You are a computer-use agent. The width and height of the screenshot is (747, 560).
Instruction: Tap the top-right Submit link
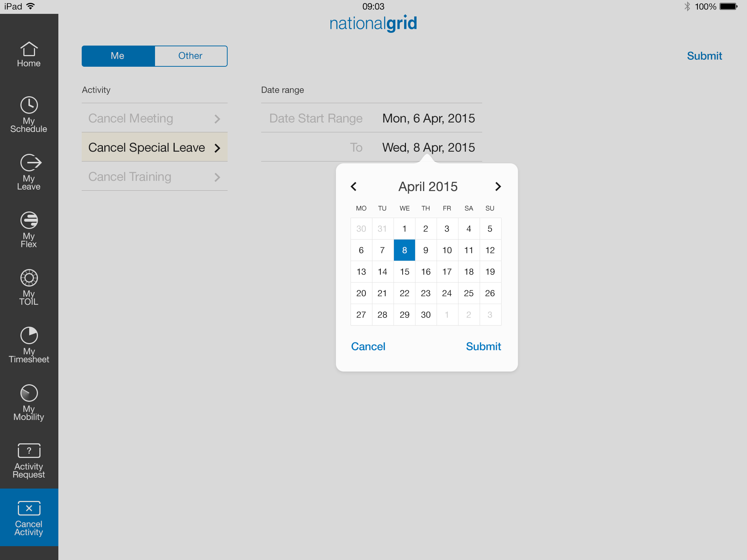pos(704,56)
